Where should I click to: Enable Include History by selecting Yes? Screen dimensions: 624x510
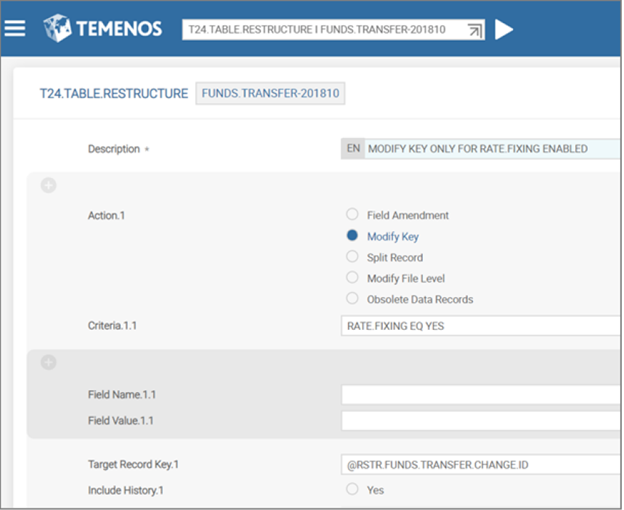tap(352, 490)
